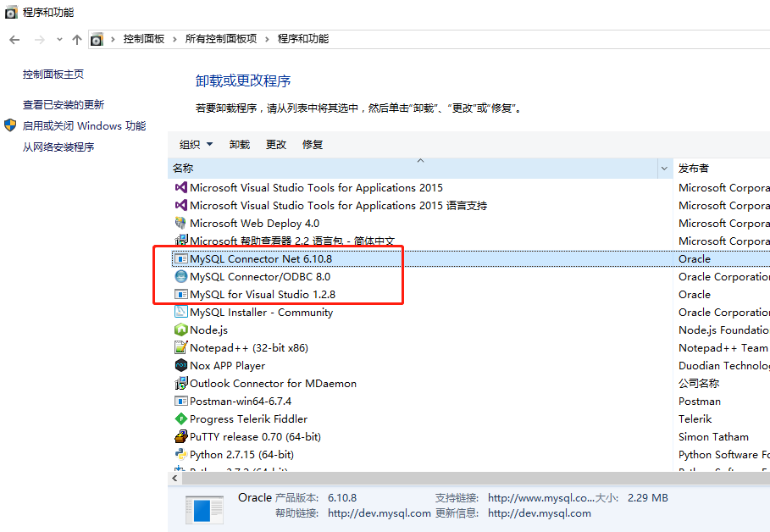Viewport: 770px width, 532px height.
Task: Select the MySQL for Visual Studio 1.2.8 entry
Action: [x=263, y=294]
